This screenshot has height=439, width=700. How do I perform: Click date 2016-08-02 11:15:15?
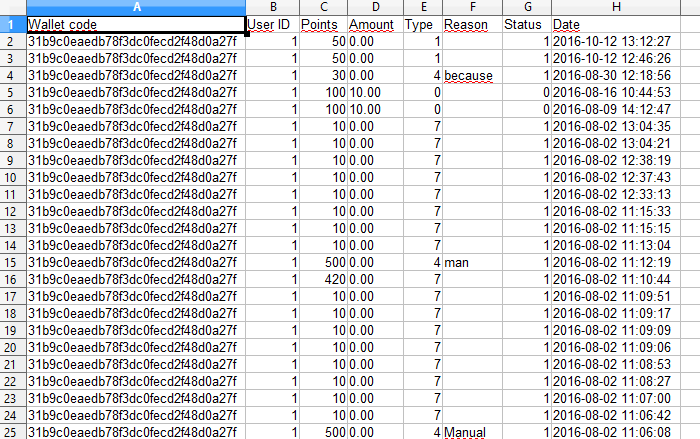tap(616, 228)
